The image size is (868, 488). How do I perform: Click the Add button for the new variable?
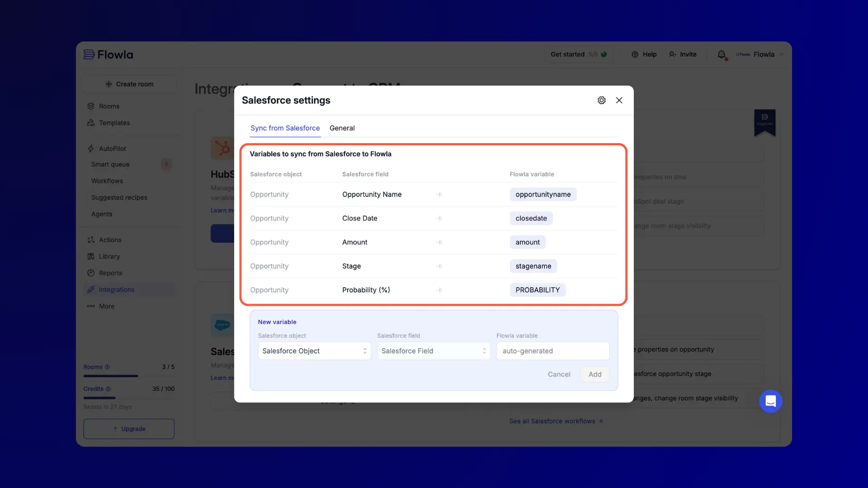pos(594,374)
